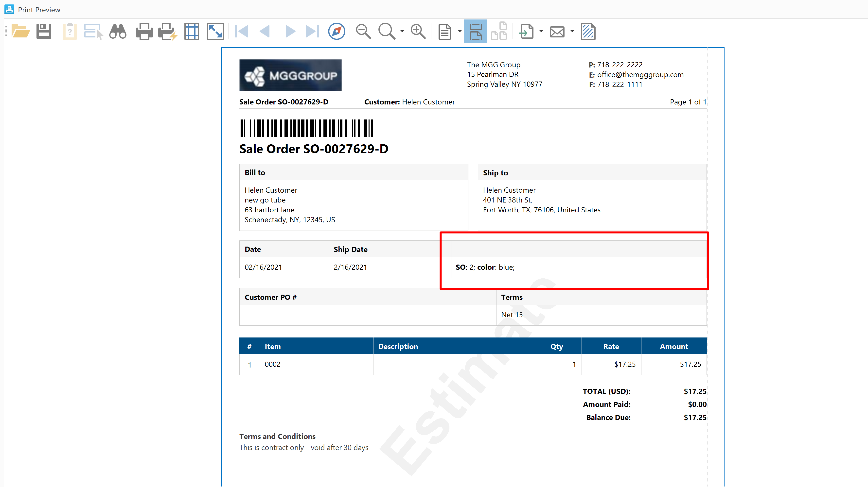Expand the Send email dropdown arrow
Screen dimensions: 868x487
click(572, 32)
